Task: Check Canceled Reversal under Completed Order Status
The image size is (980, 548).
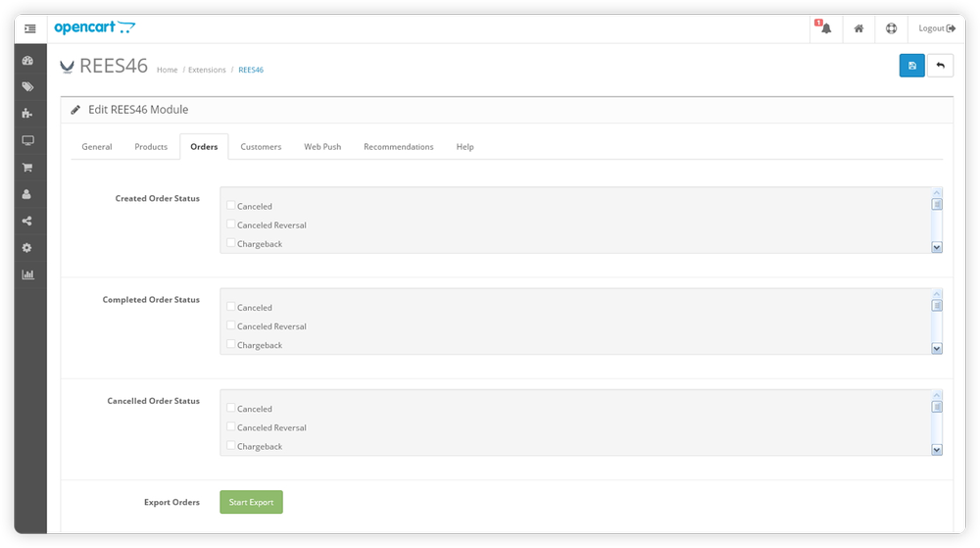Action: point(230,324)
